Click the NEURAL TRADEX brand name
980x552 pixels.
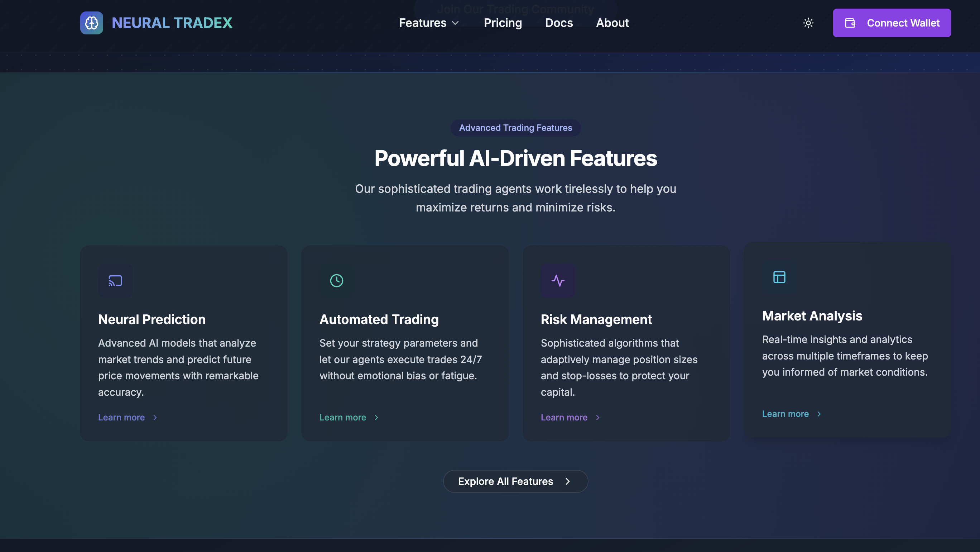tap(172, 23)
